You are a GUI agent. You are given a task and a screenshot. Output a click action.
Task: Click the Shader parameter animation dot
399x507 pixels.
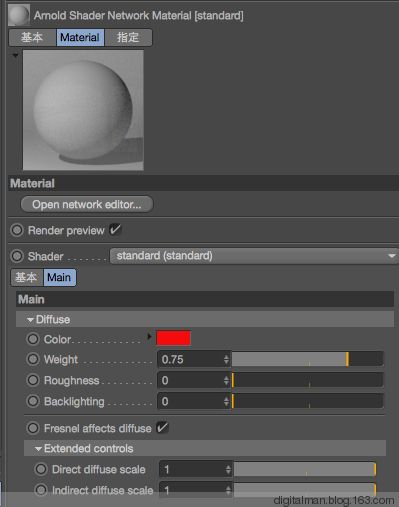point(17,256)
